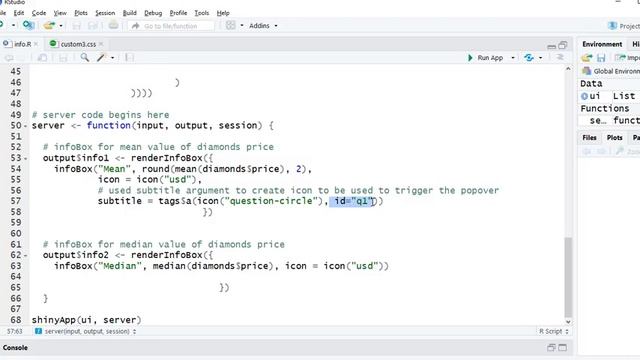Open the Help menu
640x360 pixels.
(x=223, y=13)
